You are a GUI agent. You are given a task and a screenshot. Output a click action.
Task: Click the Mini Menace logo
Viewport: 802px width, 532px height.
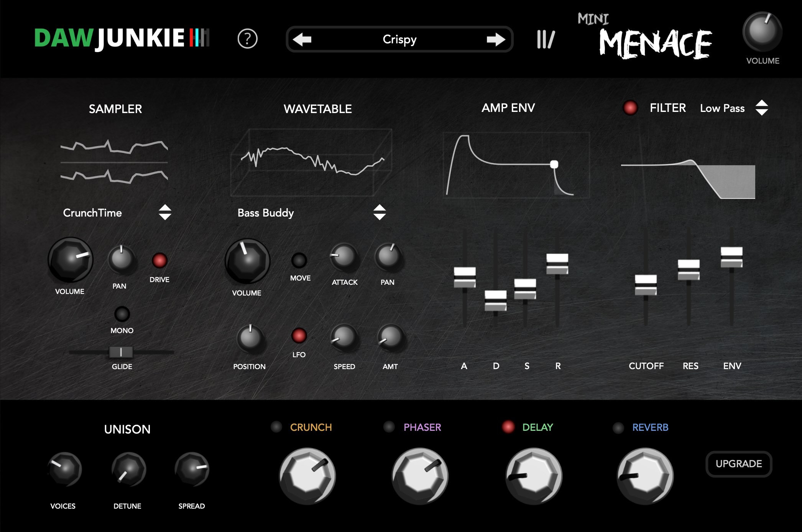click(x=645, y=36)
